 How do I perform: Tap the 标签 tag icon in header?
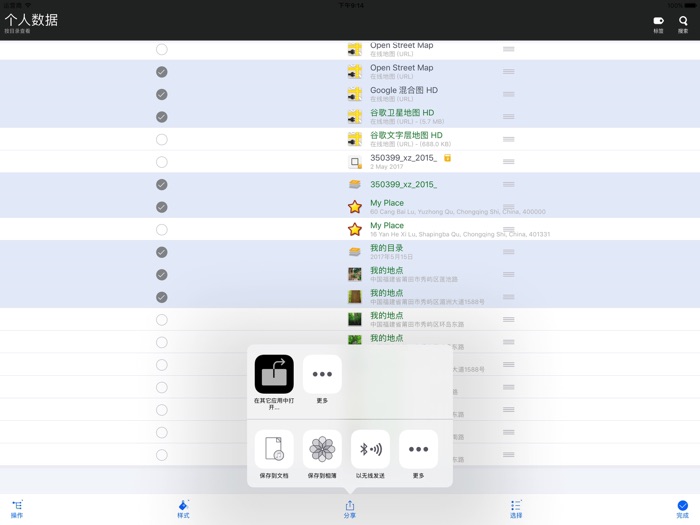(658, 23)
